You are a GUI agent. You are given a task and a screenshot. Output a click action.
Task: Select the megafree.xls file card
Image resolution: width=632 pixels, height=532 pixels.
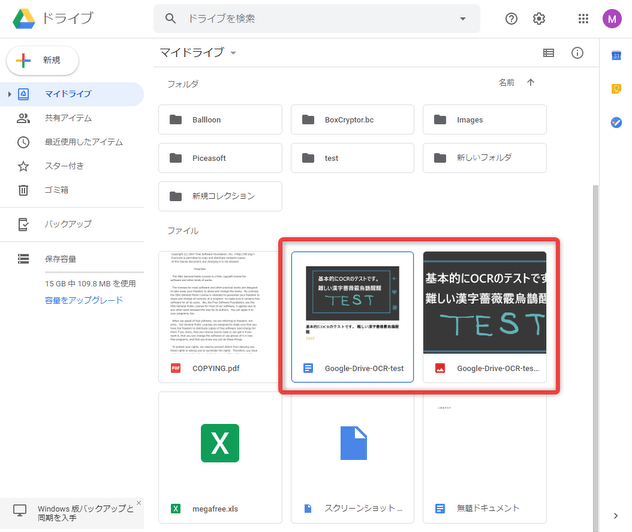[x=220, y=457]
